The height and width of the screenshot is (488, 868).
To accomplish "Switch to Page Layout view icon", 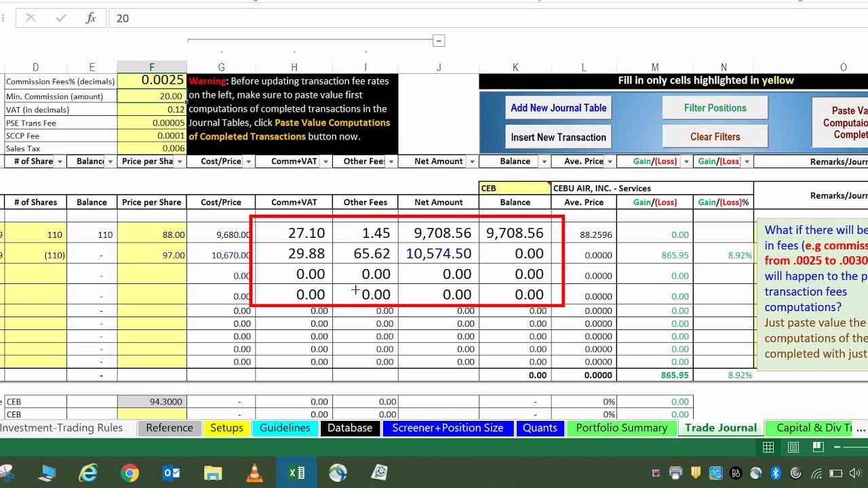I will 793,447.
